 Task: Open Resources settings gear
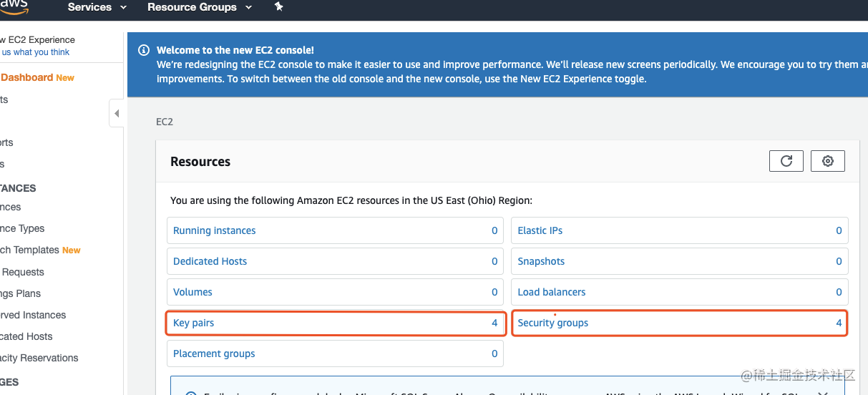[828, 161]
